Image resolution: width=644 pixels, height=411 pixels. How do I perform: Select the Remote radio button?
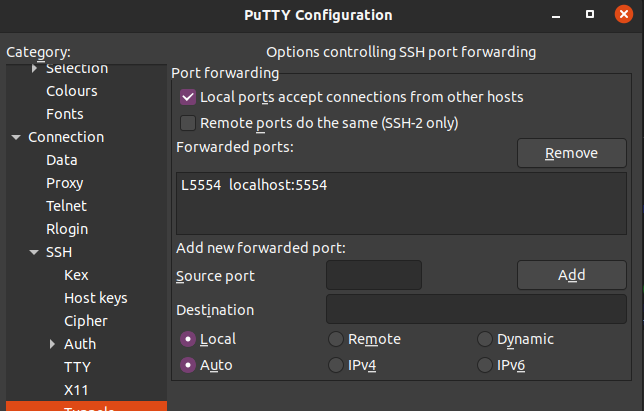tap(336, 339)
